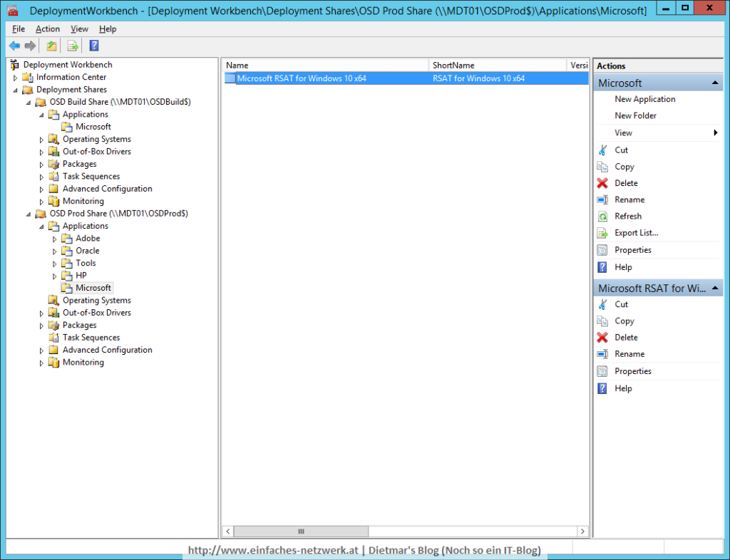
Task: Click Rename icon under Microsoft actions
Action: pos(602,199)
